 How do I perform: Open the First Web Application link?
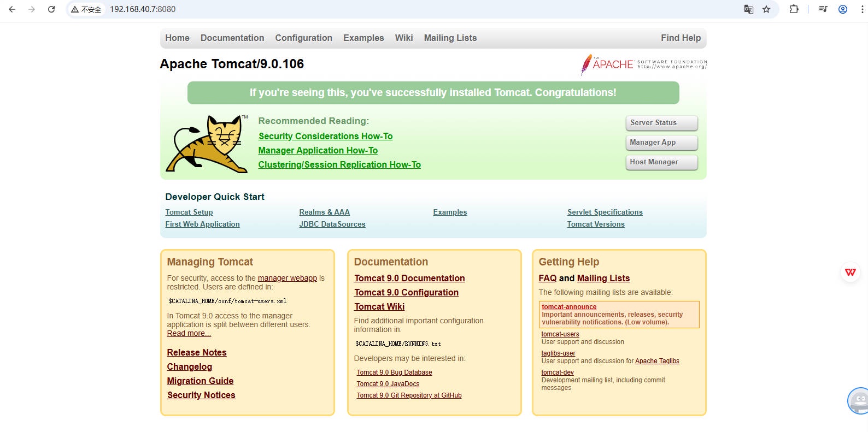click(x=202, y=224)
